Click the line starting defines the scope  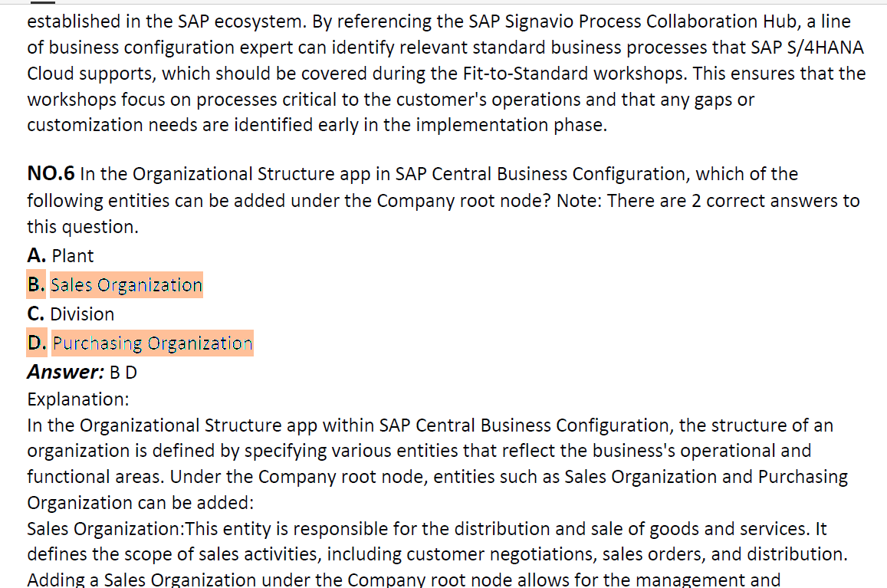[x=437, y=554]
